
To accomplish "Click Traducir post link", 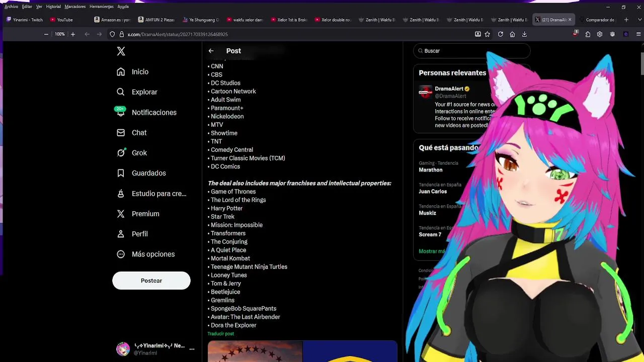I will pyautogui.click(x=220, y=334).
